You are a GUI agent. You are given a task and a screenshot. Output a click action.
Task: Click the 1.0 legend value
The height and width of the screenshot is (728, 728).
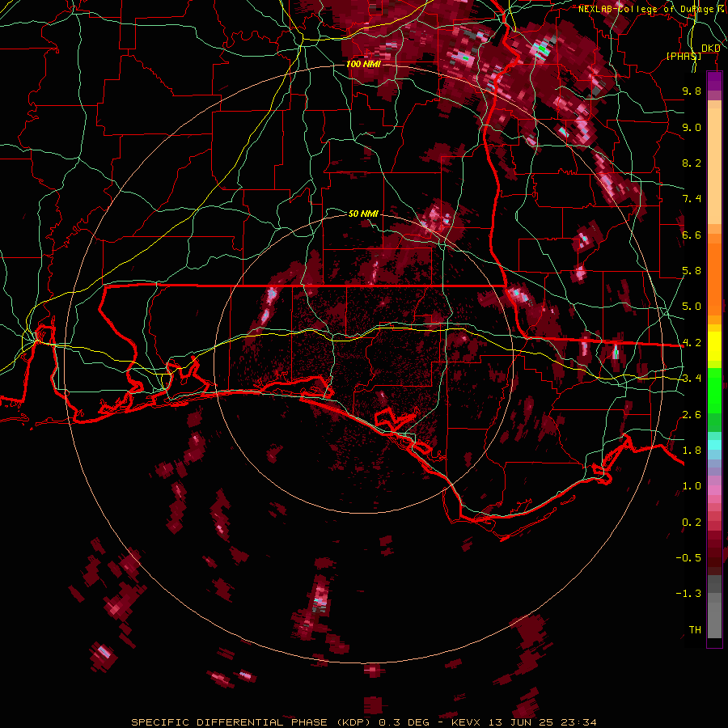(x=692, y=486)
